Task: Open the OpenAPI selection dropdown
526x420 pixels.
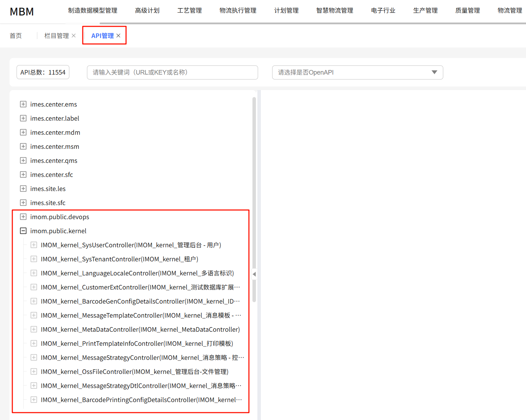Action: point(357,72)
